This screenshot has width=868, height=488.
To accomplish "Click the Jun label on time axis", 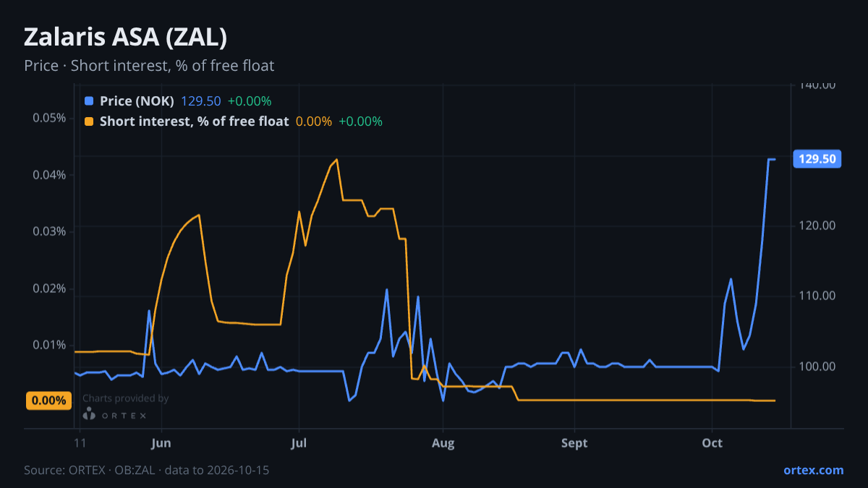I will point(161,443).
